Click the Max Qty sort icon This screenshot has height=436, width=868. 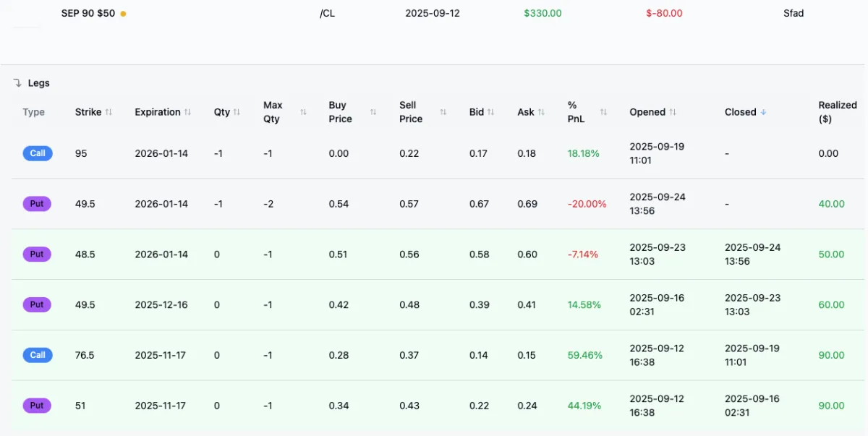(303, 112)
